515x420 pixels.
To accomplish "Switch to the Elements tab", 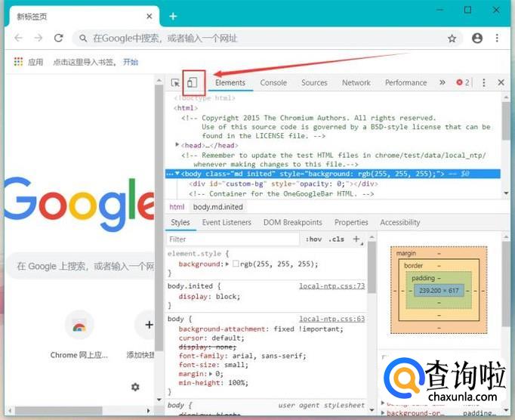I will 230,82.
